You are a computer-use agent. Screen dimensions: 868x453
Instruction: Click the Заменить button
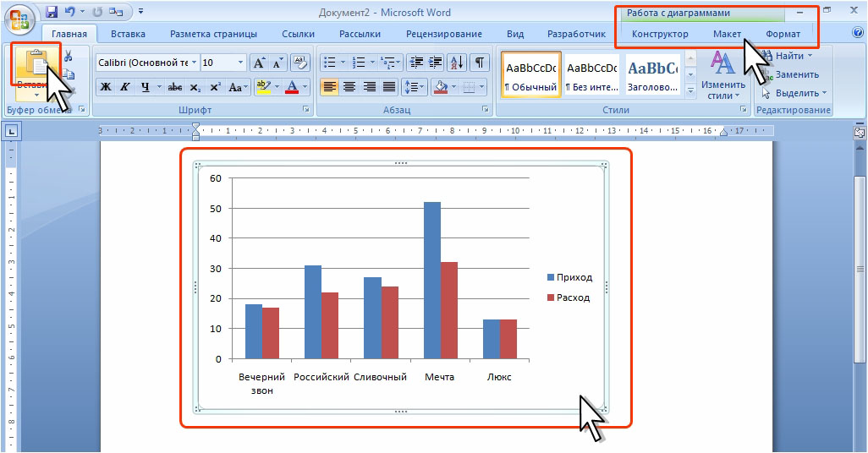[789, 74]
